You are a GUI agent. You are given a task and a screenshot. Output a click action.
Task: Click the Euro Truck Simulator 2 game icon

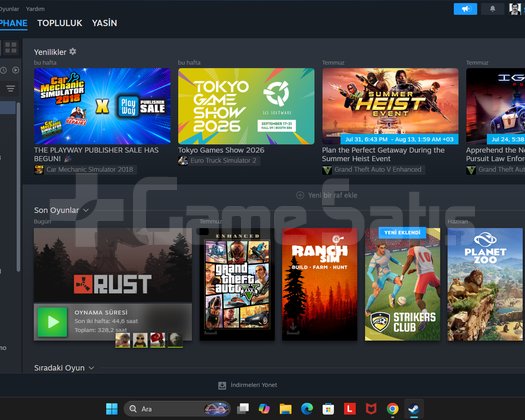[x=183, y=161]
